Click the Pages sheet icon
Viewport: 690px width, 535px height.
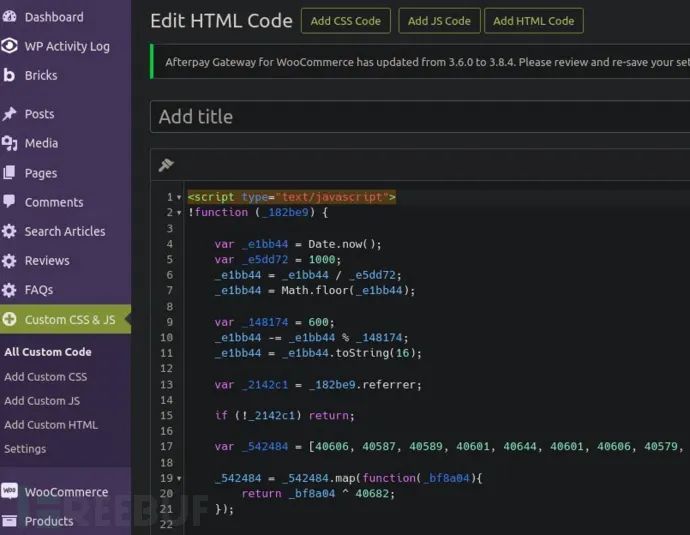pos(9,172)
